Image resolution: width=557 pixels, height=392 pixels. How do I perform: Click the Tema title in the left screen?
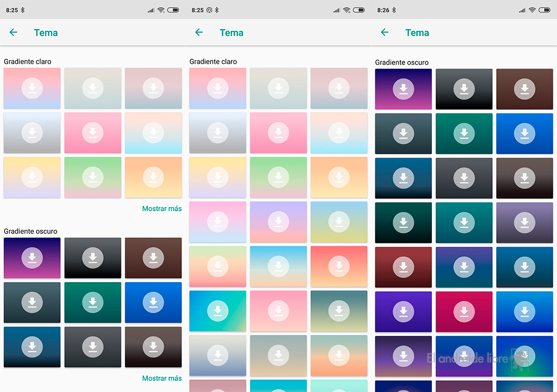(46, 32)
